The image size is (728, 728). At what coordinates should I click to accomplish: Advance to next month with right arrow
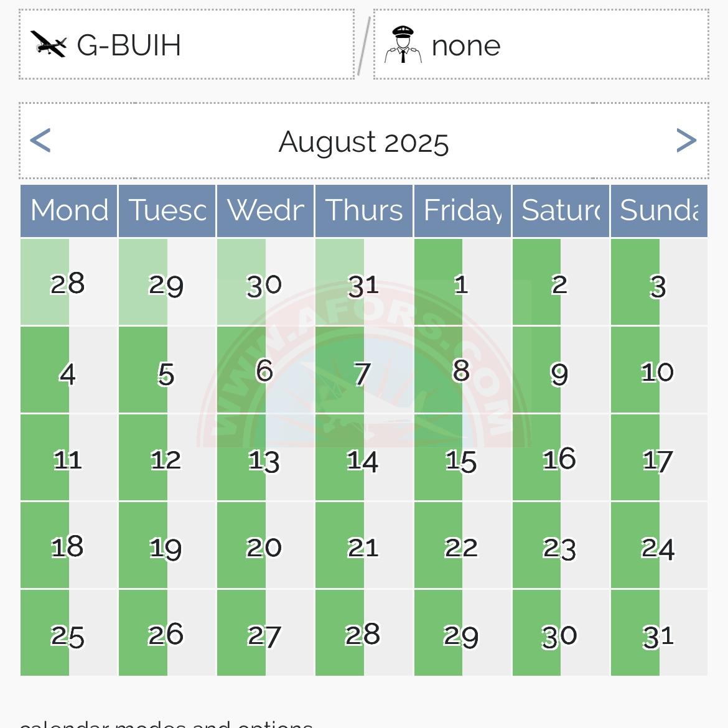pyautogui.click(x=686, y=141)
